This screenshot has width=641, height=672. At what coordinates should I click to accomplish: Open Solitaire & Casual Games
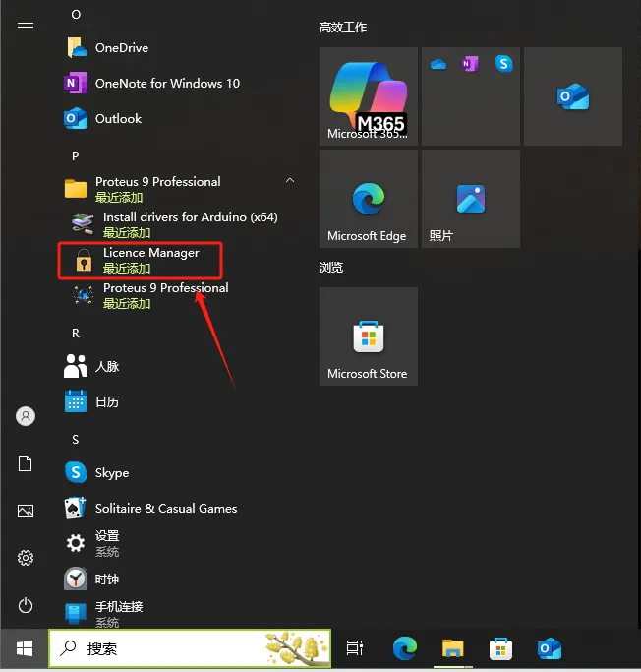click(x=179, y=509)
